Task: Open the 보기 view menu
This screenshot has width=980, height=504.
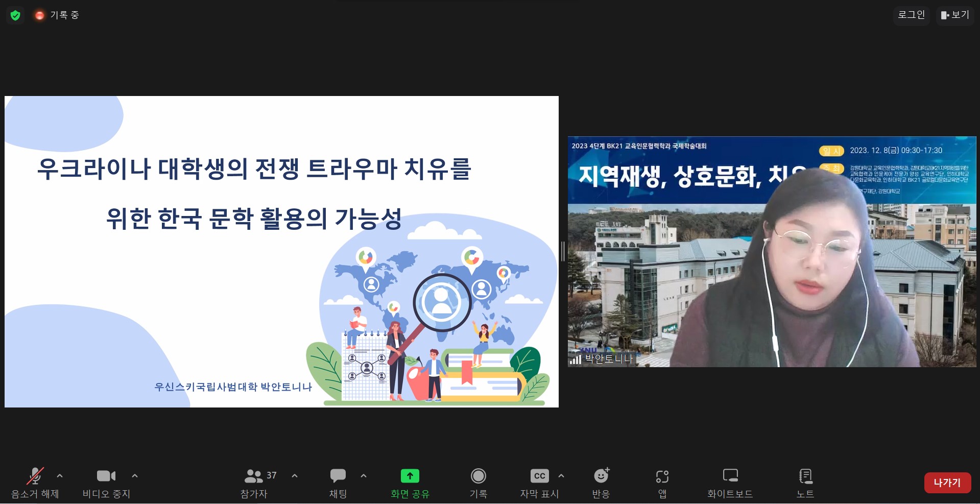Action: pos(955,15)
